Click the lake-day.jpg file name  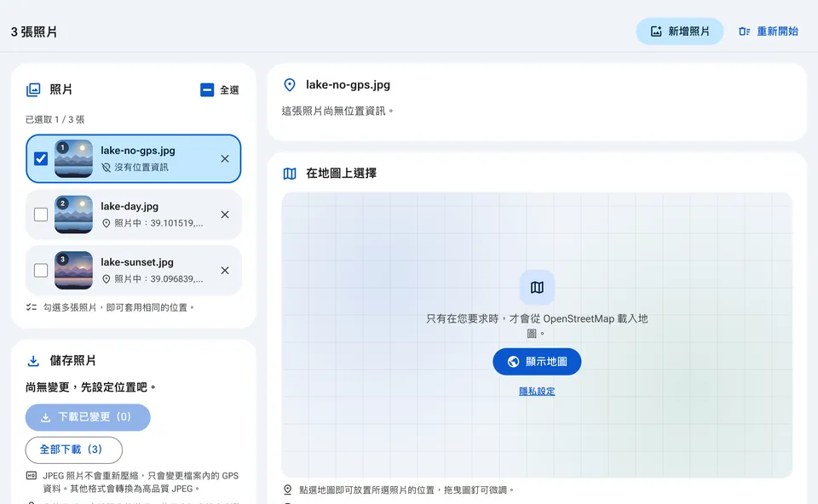click(x=130, y=206)
